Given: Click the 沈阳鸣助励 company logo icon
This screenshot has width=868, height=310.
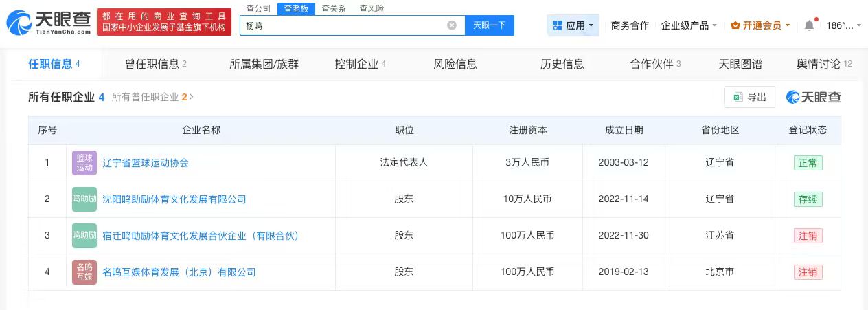Looking at the screenshot, I should (x=84, y=199).
